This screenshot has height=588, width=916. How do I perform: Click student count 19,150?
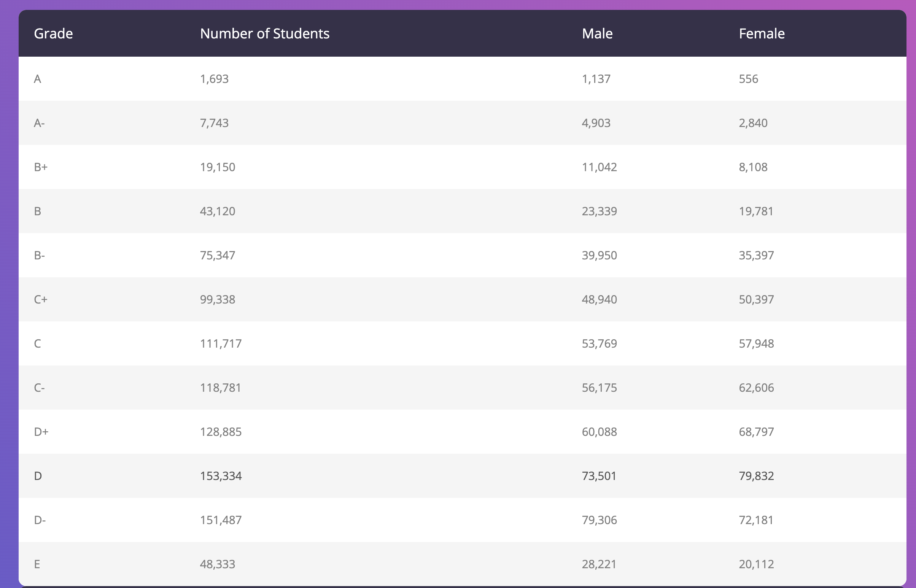pos(218,167)
